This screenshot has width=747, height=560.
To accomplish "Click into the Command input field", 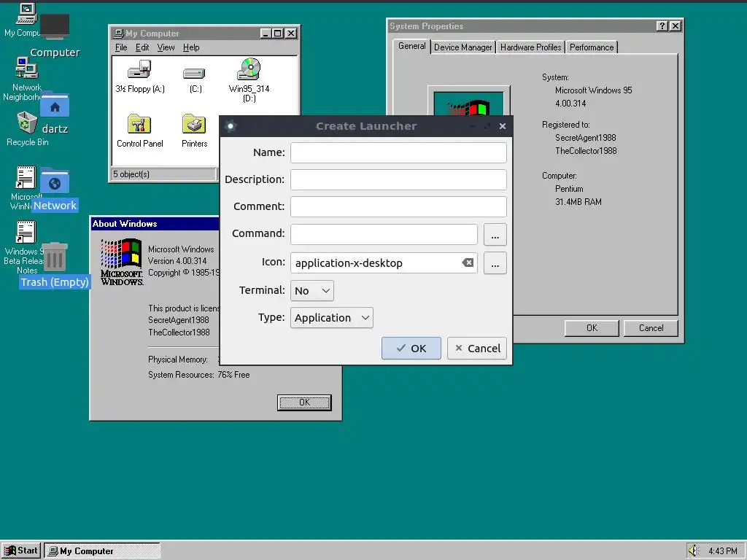I will point(384,234).
